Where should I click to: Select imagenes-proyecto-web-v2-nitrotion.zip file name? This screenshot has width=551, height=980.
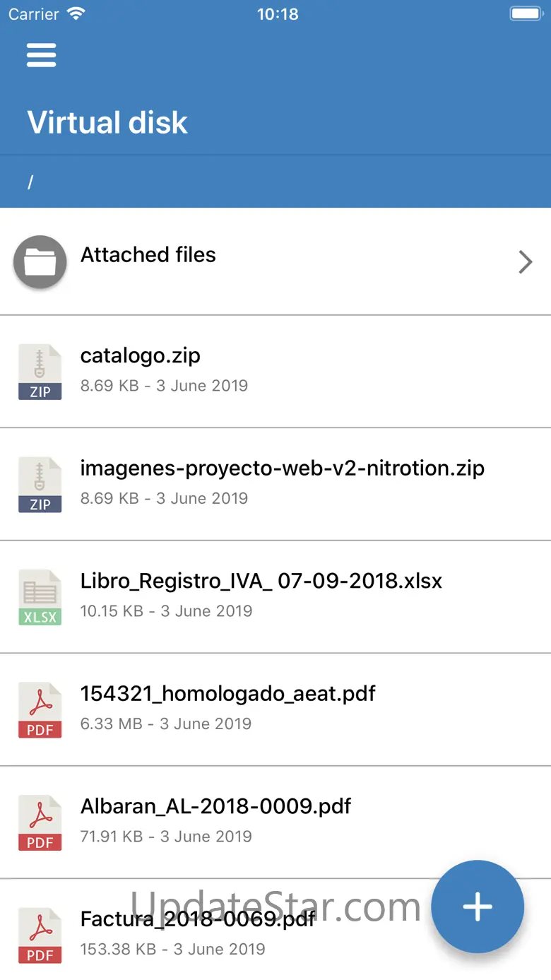click(283, 468)
